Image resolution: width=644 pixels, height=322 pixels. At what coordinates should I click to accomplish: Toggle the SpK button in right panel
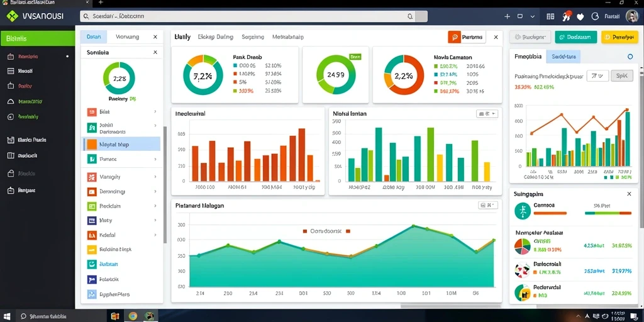(x=622, y=75)
